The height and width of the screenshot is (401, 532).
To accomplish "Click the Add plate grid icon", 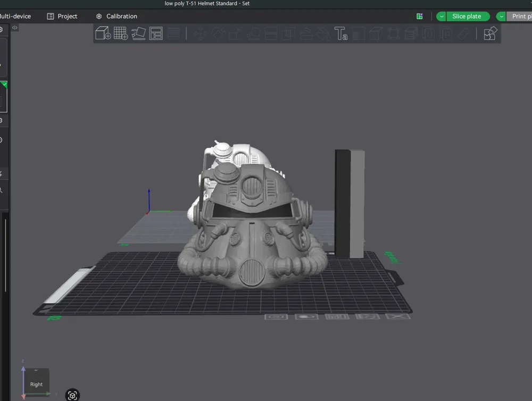I will 120,34.
